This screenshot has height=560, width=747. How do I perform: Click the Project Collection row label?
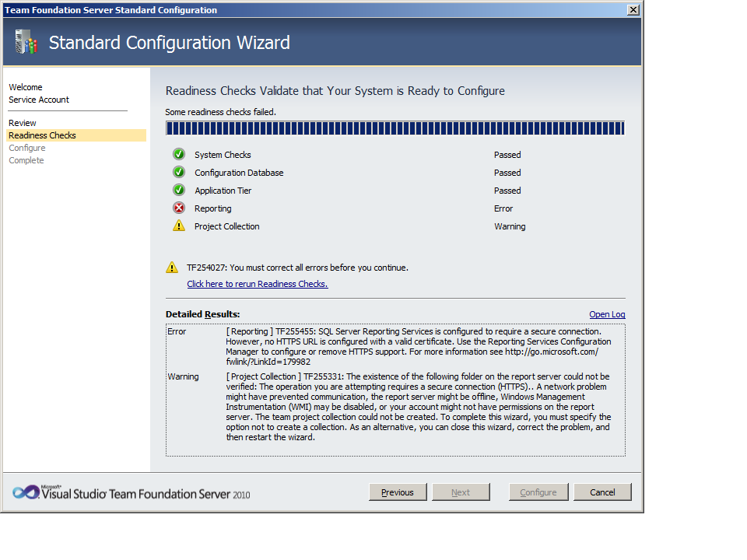tap(226, 226)
